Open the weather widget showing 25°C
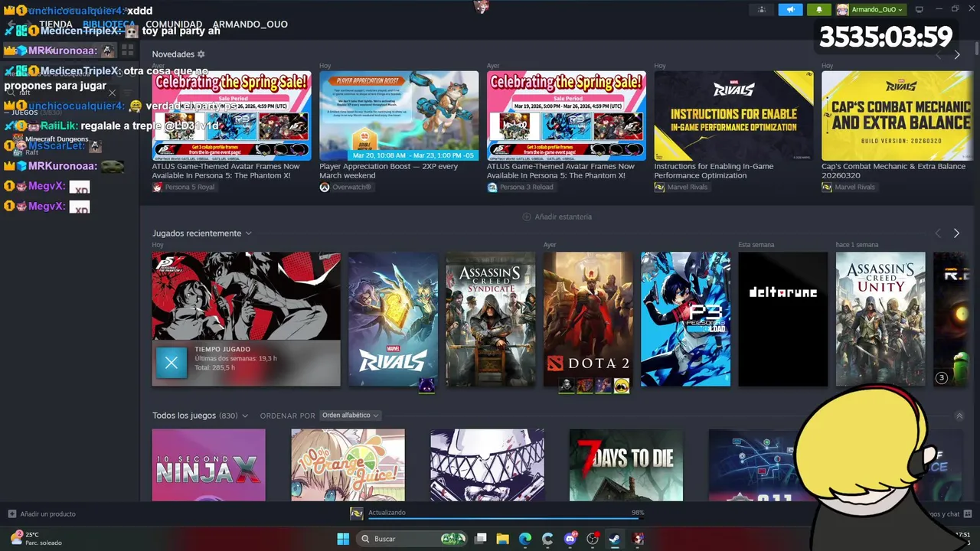 pyautogui.click(x=36, y=538)
